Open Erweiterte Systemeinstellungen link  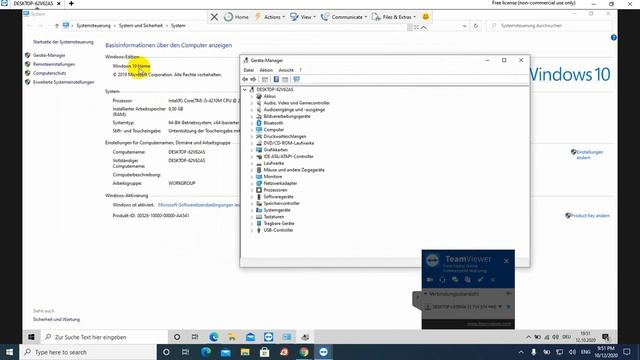click(64, 82)
